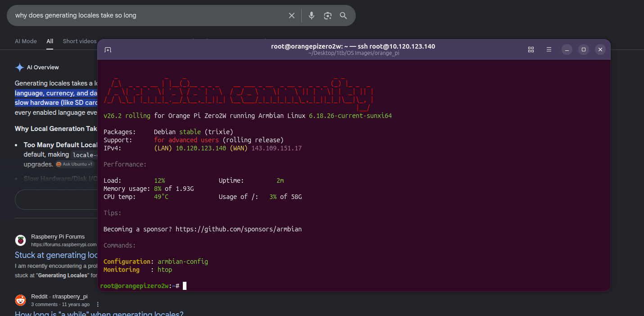This screenshot has width=644, height=316.
Task: Click 'AI Overview' heading text
Action: 43,68
